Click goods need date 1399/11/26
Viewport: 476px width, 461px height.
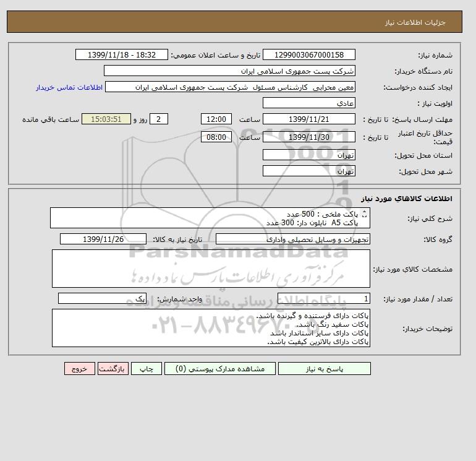click(103, 239)
